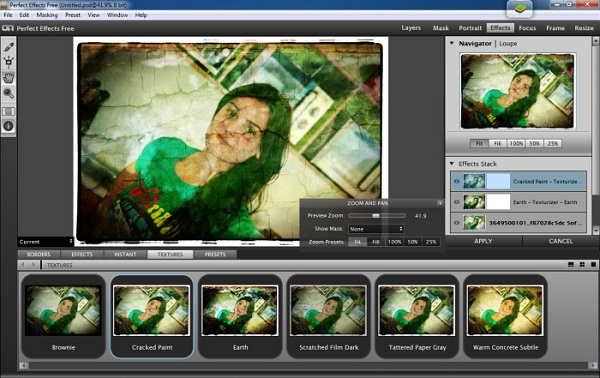The image size is (600, 378).
Task: Select the Scratched Film Dark texture thumbnail
Action: 329,316
